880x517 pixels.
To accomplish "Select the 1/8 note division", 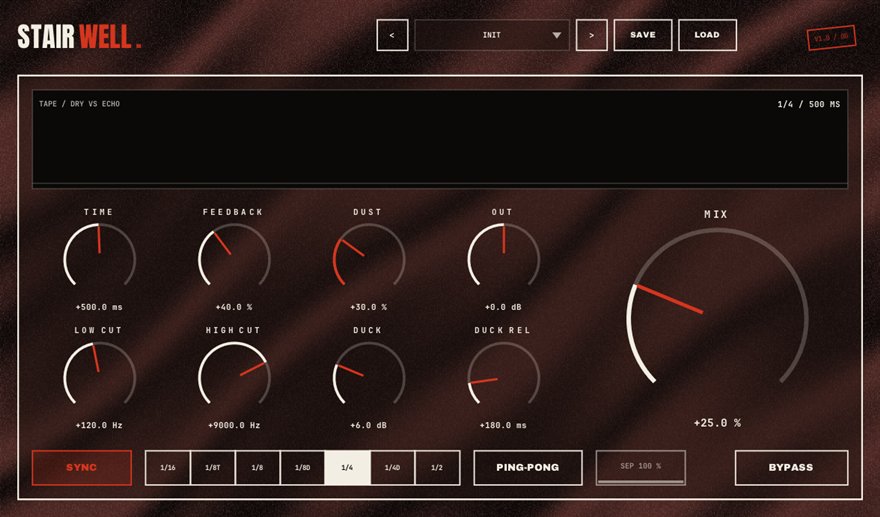I will (x=258, y=468).
